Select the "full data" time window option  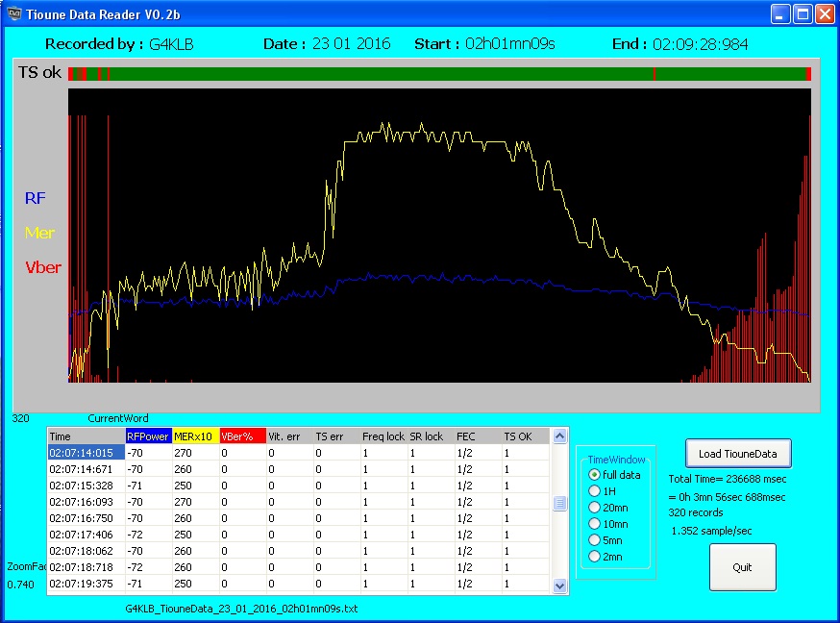point(594,475)
